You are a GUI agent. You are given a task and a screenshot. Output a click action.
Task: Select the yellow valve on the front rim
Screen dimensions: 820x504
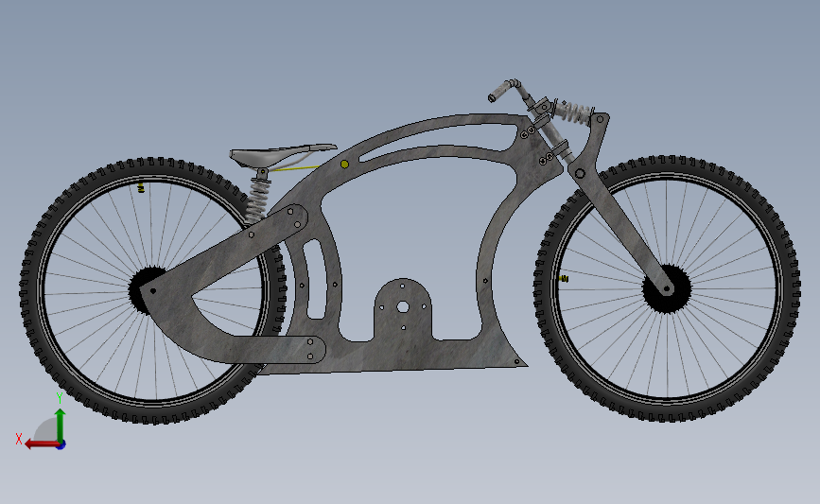pos(564,279)
